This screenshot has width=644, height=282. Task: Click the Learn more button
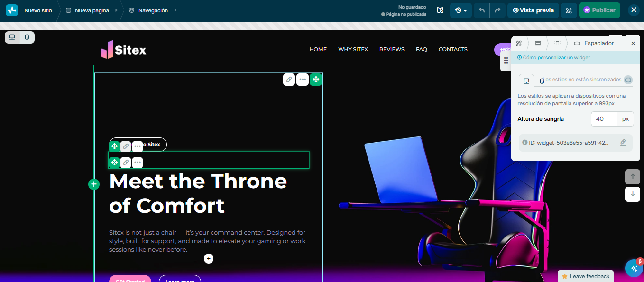(x=180, y=279)
